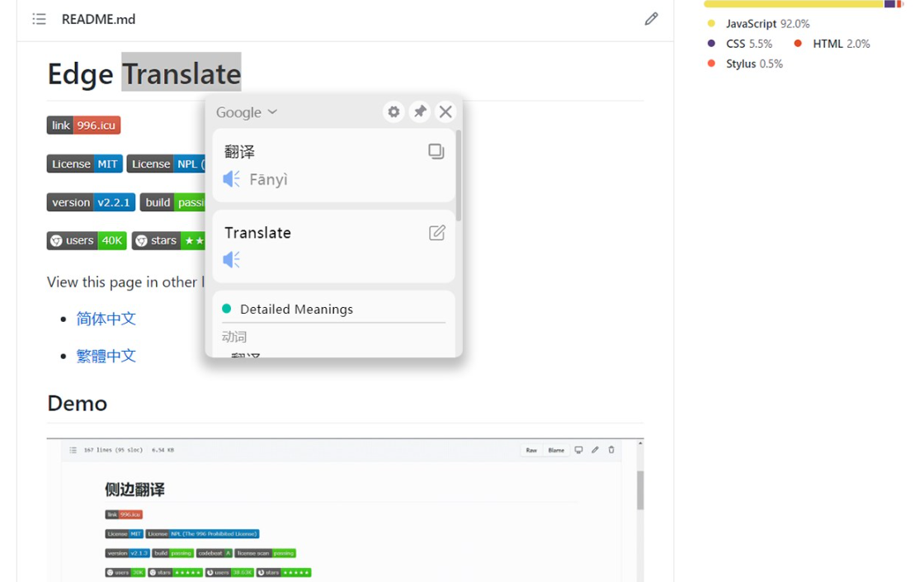Click the Detailed Meanings section header
Screen dimensions: 924x582
tap(296, 309)
